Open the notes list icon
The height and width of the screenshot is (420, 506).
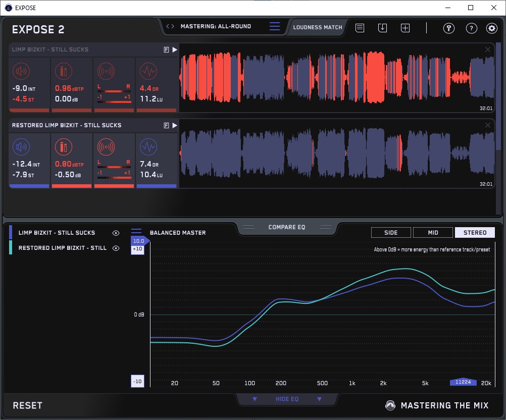[360, 28]
